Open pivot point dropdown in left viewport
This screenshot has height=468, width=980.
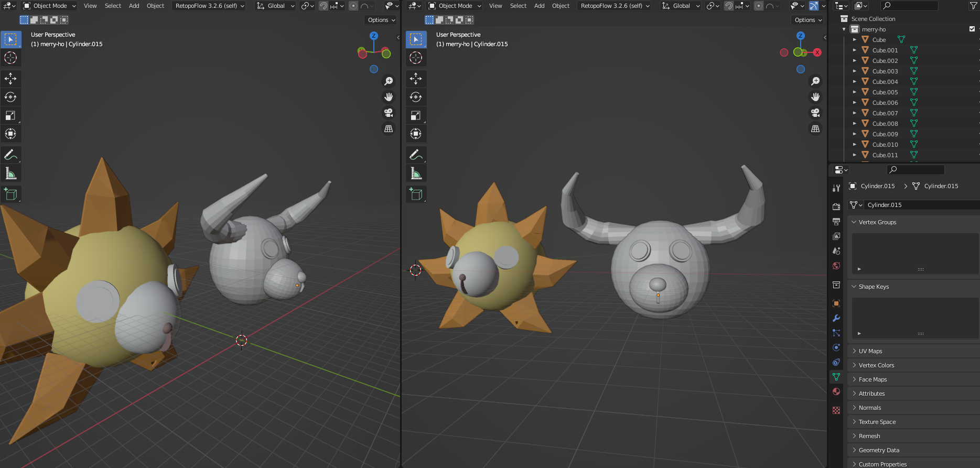pyautogui.click(x=308, y=6)
